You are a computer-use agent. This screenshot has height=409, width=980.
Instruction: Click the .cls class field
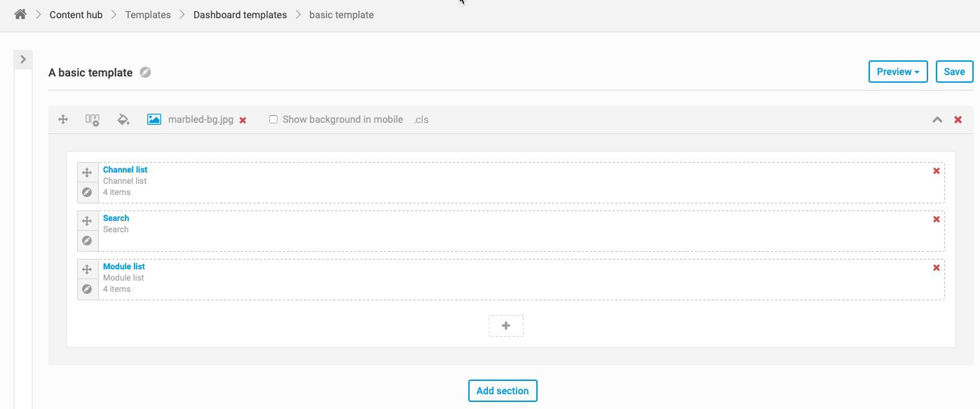421,119
